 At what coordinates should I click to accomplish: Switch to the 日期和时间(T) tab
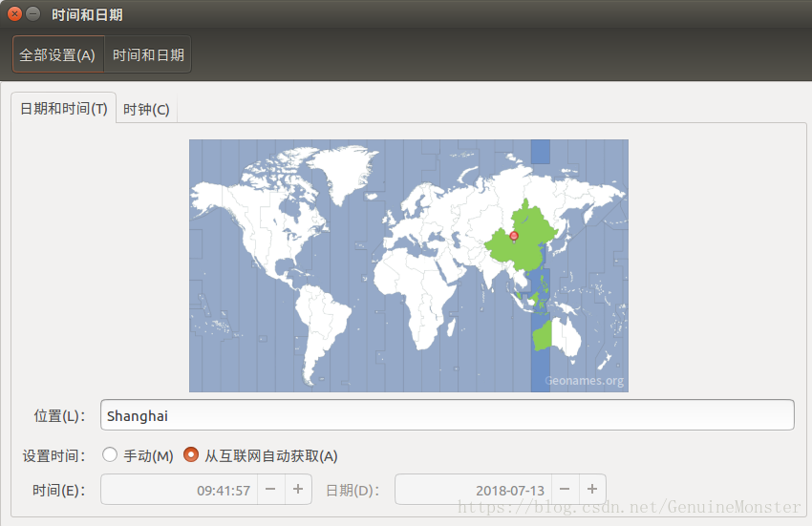pos(64,109)
